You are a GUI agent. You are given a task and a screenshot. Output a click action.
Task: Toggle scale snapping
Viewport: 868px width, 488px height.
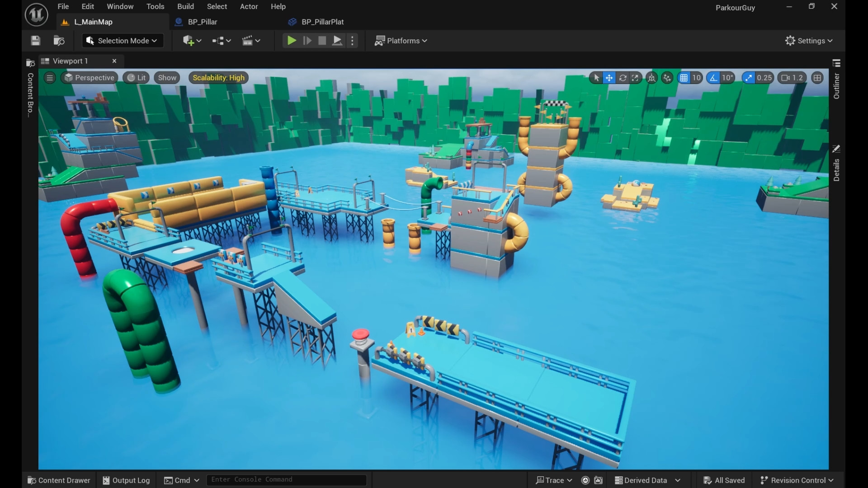[x=749, y=78]
